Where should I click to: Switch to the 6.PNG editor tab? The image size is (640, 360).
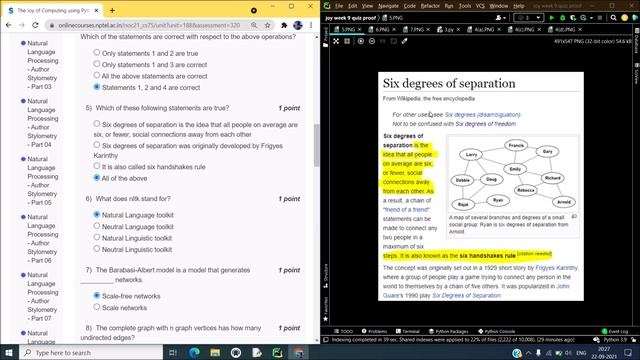click(382, 29)
